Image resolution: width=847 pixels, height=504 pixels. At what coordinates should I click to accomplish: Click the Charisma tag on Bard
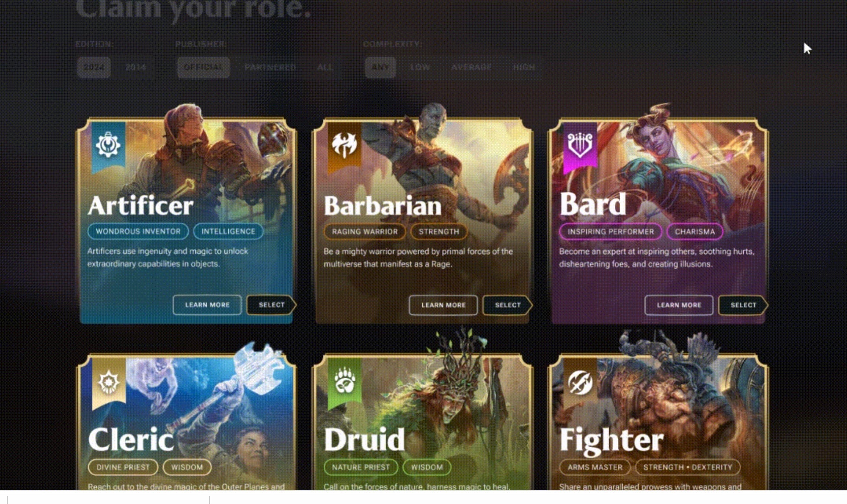tap(694, 232)
